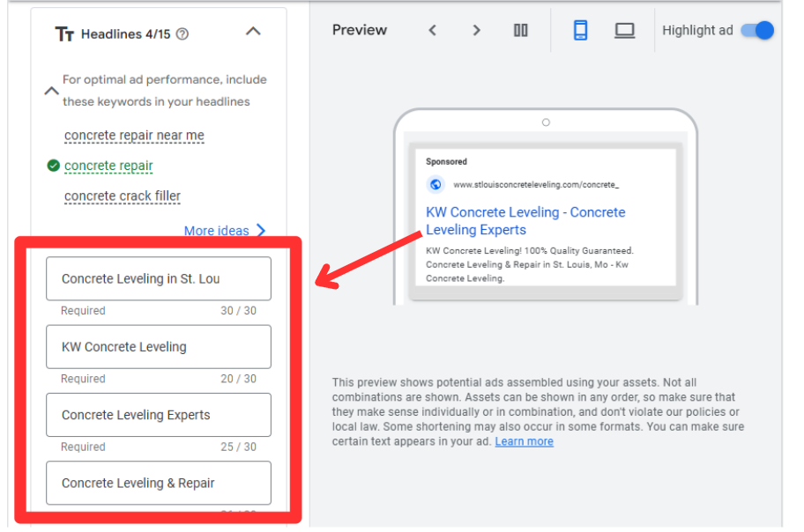The image size is (804, 532).
Task: Click the 'Preview' heading
Action: point(360,30)
